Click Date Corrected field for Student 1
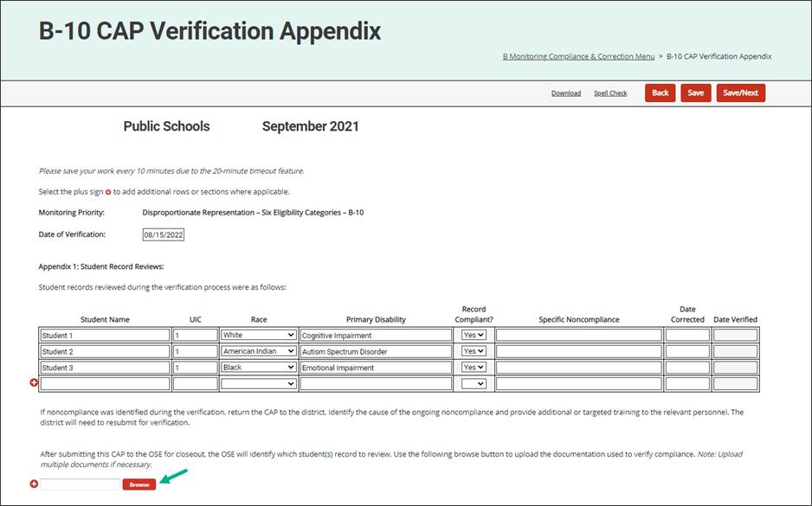 pyautogui.click(x=687, y=336)
